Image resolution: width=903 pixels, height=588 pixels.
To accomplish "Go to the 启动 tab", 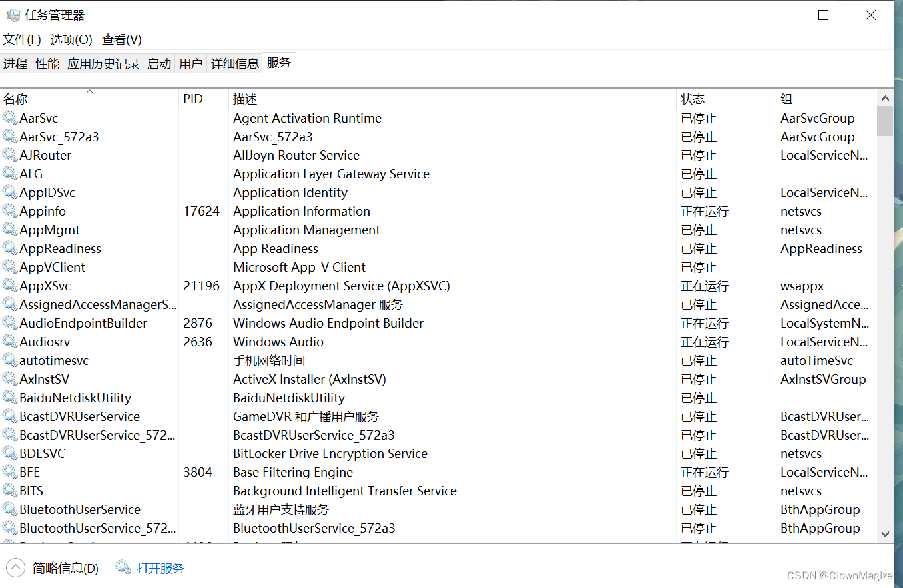I will [159, 63].
